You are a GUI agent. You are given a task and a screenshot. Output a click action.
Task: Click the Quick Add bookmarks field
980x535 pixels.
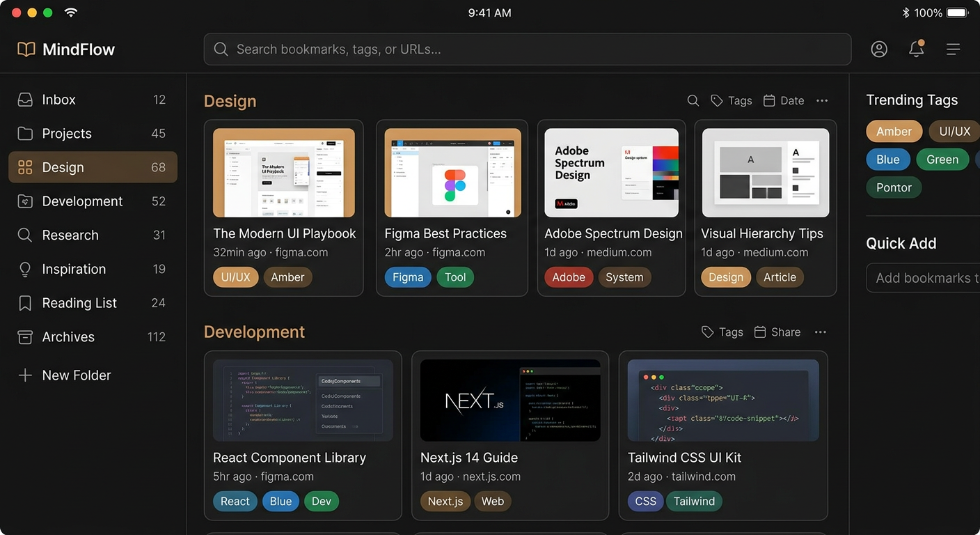pos(923,278)
